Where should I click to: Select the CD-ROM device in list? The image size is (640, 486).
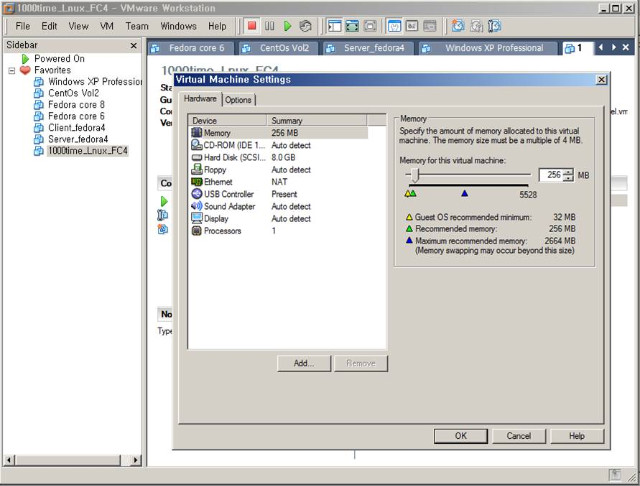click(x=279, y=145)
